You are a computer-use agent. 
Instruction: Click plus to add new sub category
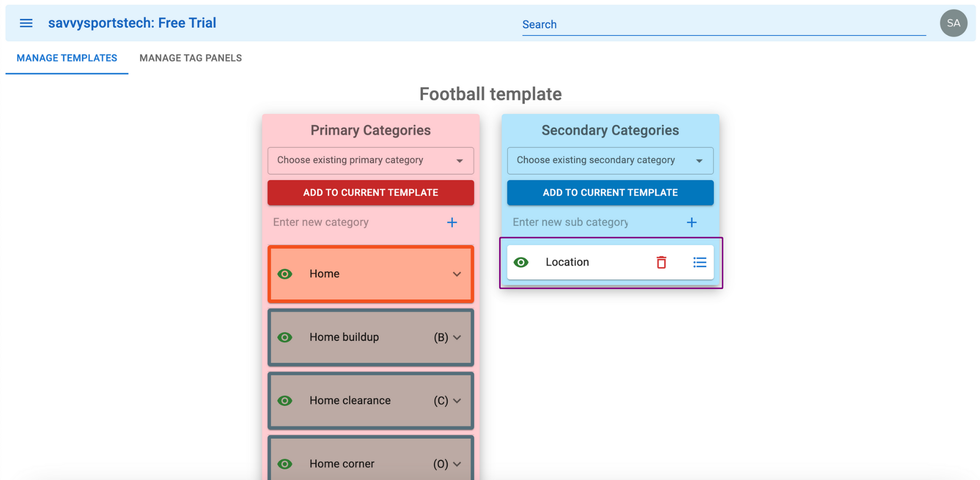pos(691,223)
